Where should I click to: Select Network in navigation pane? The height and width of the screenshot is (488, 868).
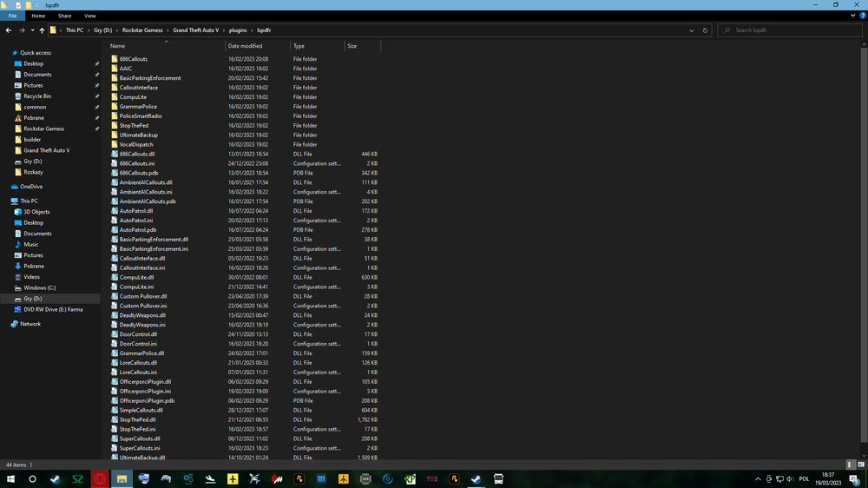click(30, 324)
